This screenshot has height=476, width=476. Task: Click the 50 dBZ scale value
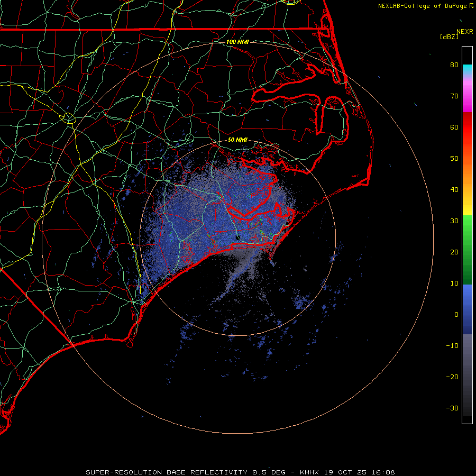[x=454, y=159]
